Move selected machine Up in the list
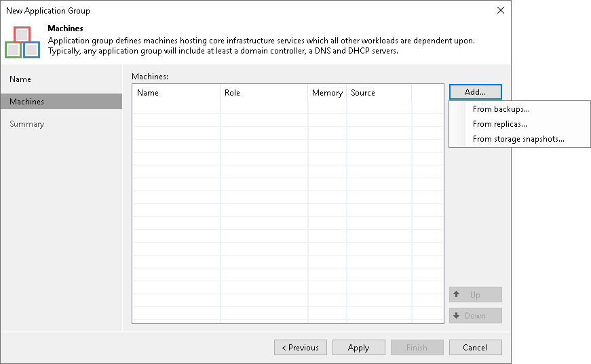This screenshot has width=591, height=364. click(475, 295)
